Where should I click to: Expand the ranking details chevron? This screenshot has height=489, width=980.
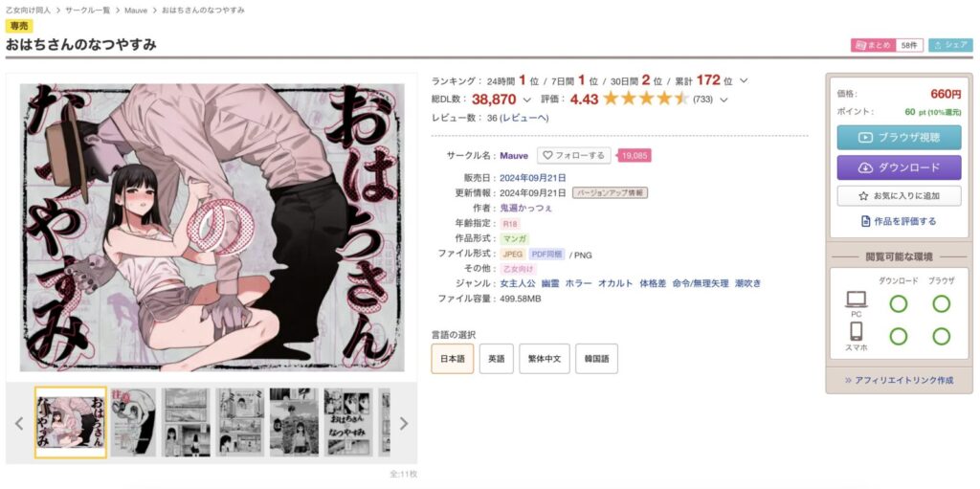pos(744,80)
